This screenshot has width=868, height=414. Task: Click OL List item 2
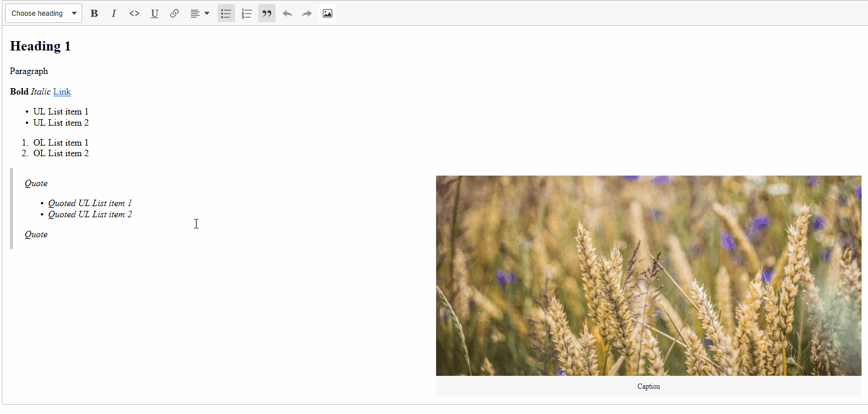tap(61, 153)
